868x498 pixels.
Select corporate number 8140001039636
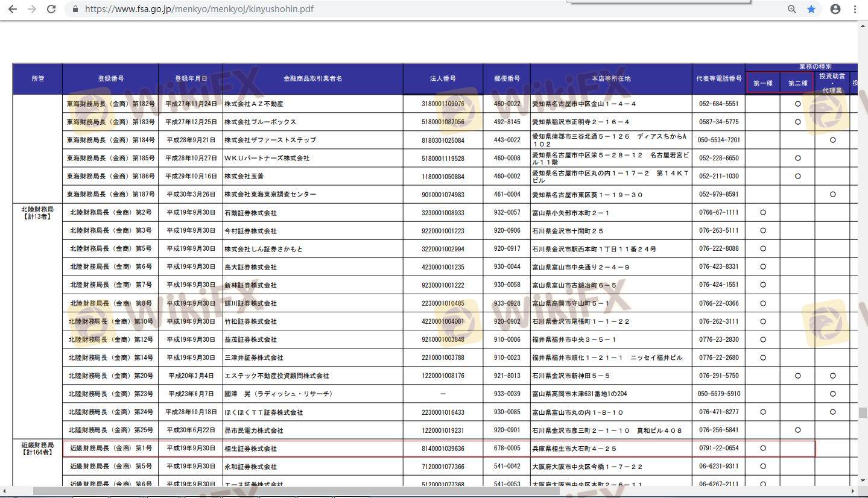tap(443, 449)
